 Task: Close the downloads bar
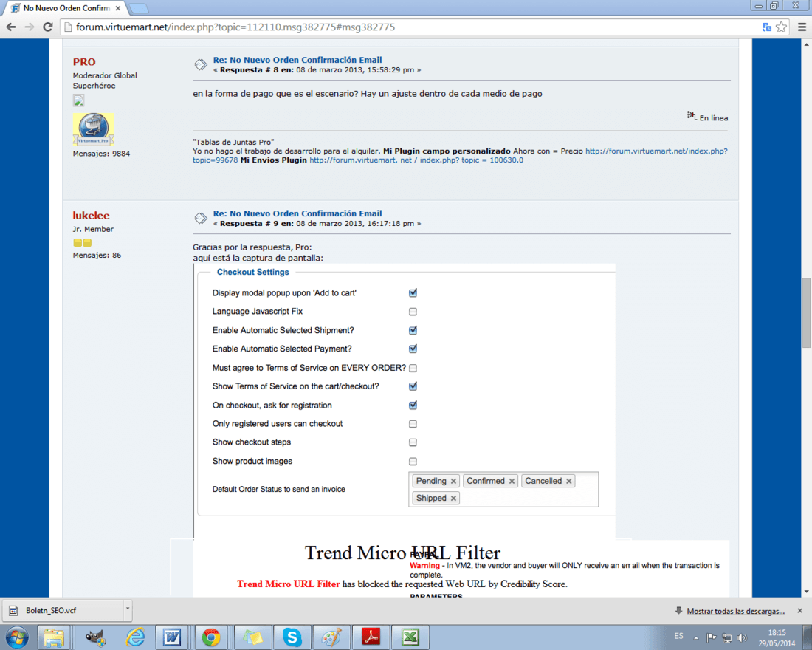799,611
